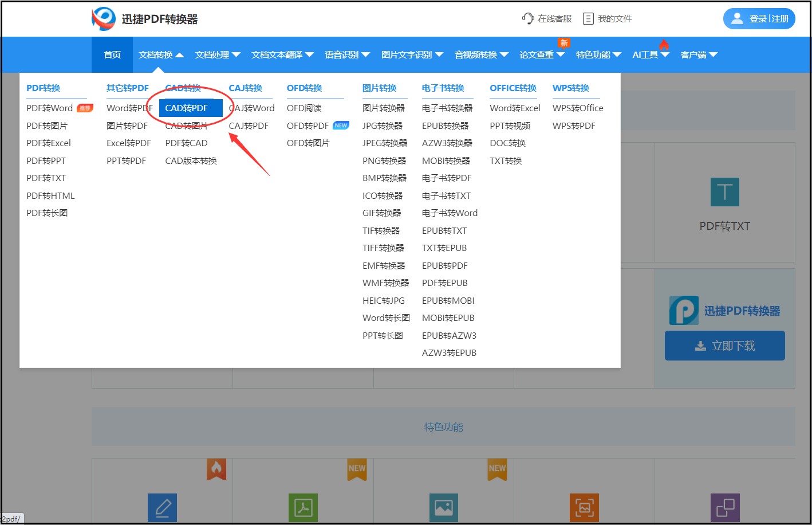Choose CAD版本转换 from the menu
Image resolution: width=812 pixels, height=525 pixels.
click(191, 160)
